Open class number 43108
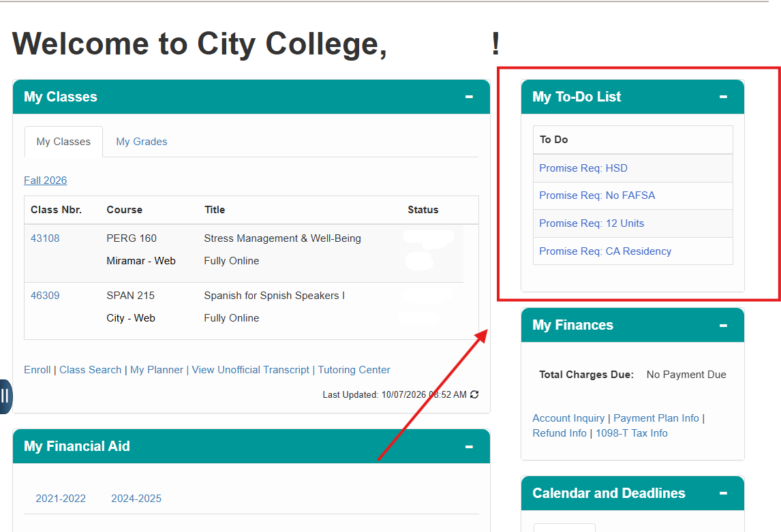The image size is (781, 532). [45, 238]
